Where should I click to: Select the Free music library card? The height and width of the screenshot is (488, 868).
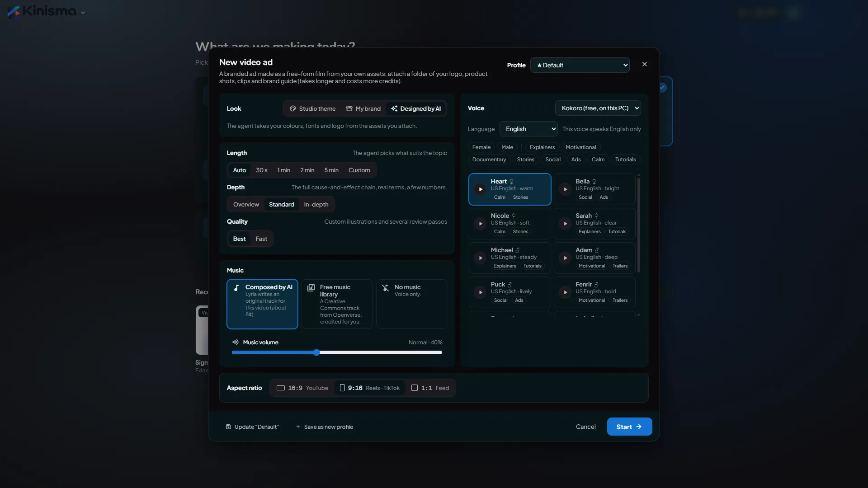337,304
